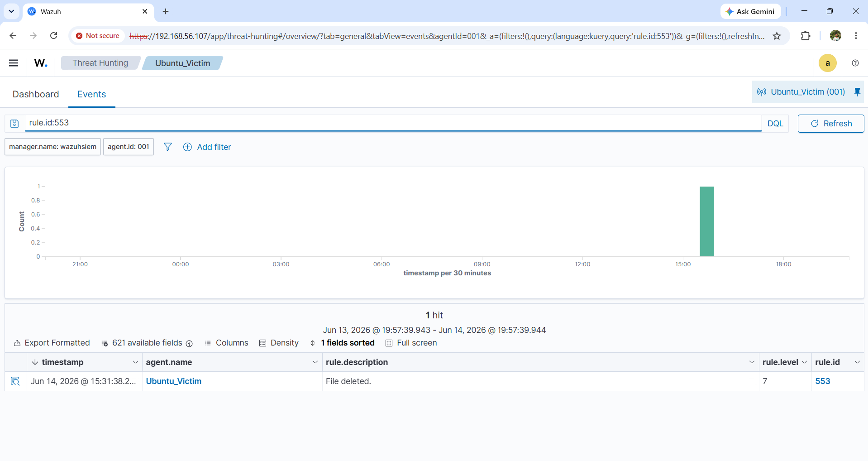Image resolution: width=868 pixels, height=461 pixels.
Task: Expand timestamp column header chevron
Action: click(x=135, y=362)
